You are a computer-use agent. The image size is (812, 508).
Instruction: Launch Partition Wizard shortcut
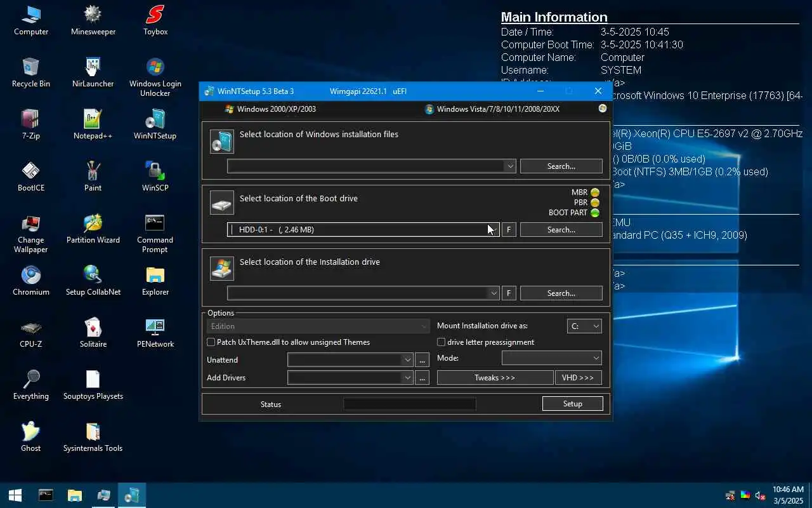tap(93, 229)
